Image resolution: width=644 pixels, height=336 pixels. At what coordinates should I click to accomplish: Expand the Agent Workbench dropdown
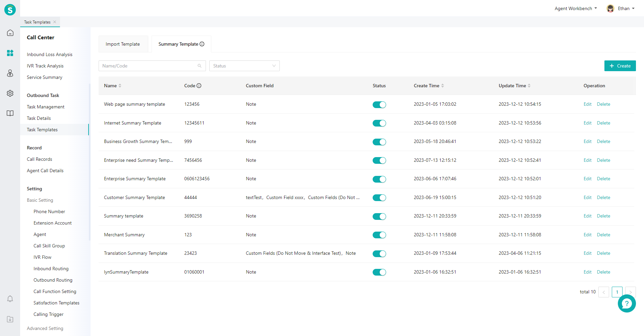pos(576,8)
